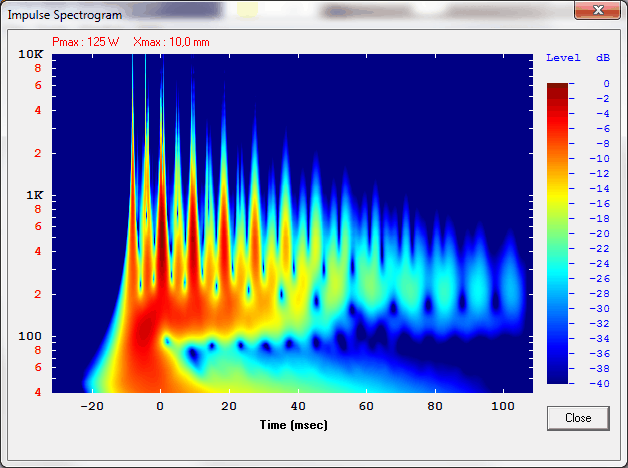Screen dimensions: 628x468
Task: Click the spectrogram plot area
Action: pyautogui.click(x=292, y=223)
